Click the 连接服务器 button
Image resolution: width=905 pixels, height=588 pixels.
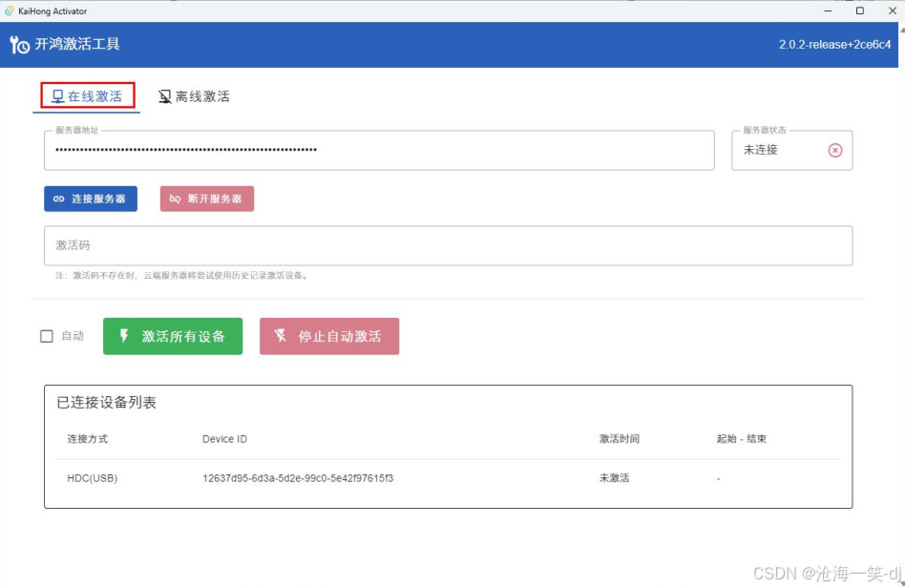[x=91, y=199]
